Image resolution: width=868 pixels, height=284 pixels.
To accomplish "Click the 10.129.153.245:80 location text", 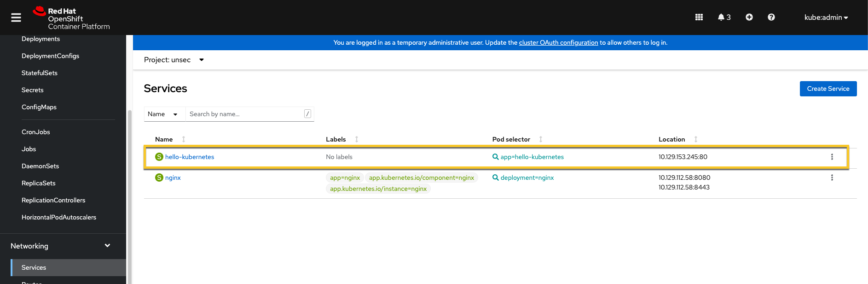I will point(683,157).
